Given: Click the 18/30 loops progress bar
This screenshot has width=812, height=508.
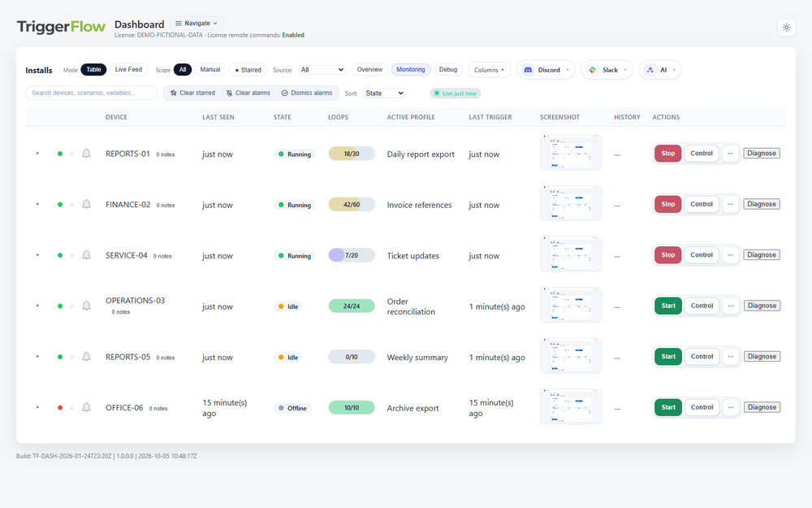Looking at the screenshot, I should point(352,154).
